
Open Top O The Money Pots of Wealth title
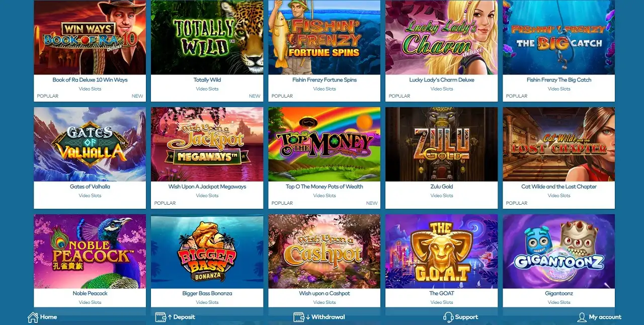pyautogui.click(x=325, y=187)
